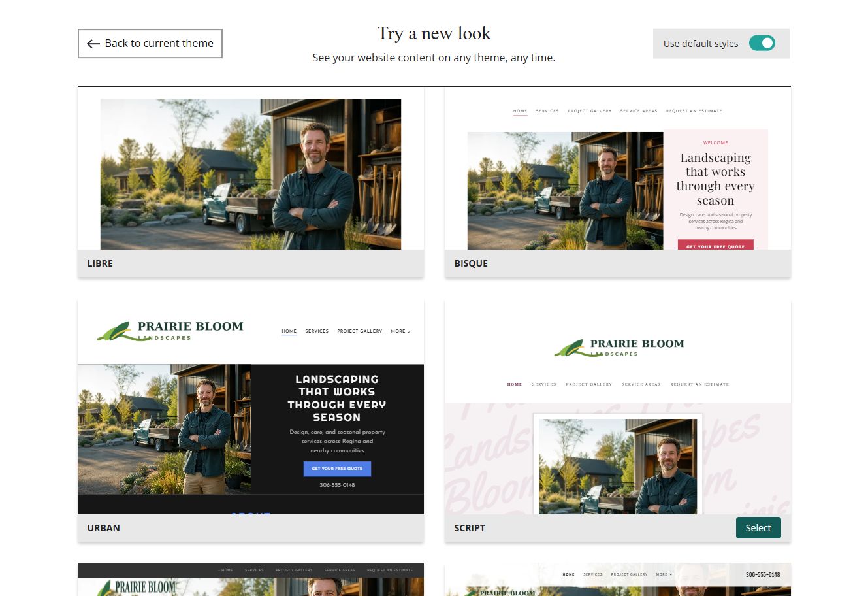The image size is (868, 596).
Task: Click the SCRIPT theme label
Action: coord(470,528)
